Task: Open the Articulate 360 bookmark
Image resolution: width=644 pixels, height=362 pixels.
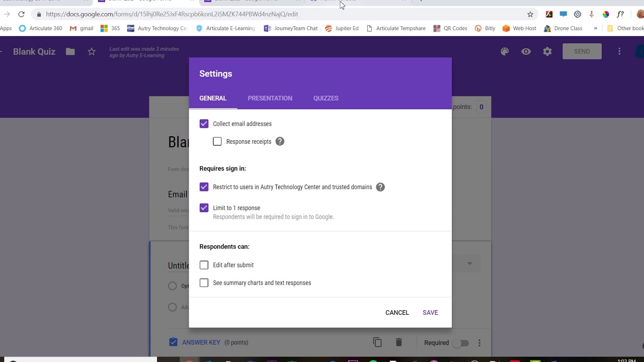Action: point(40,28)
